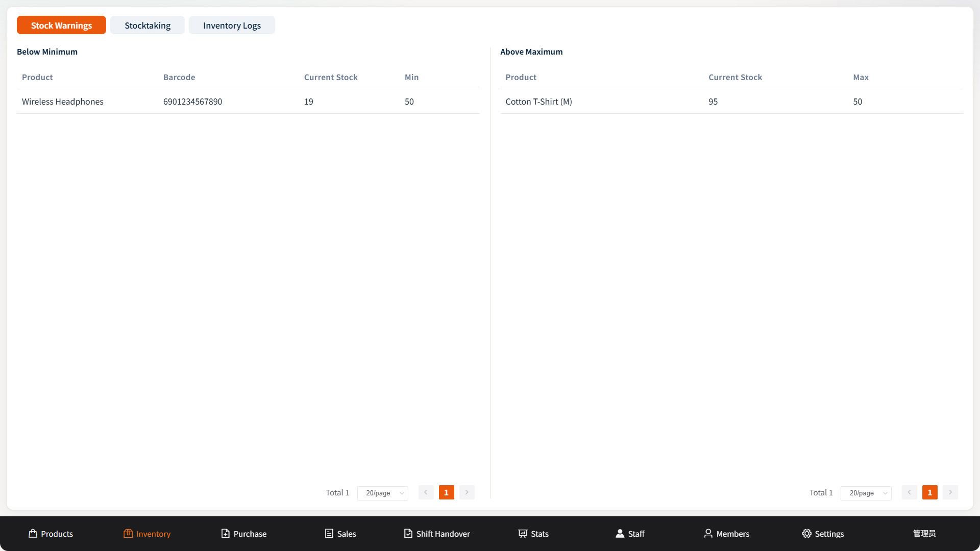Viewport: 980px width, 551px height.
Task: Open Shift Handover label
Action: 443,534
